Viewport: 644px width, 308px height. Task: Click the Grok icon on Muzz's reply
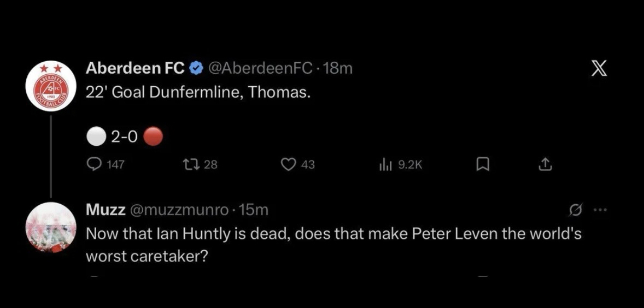pyautogui.click(x=575, y=209)
